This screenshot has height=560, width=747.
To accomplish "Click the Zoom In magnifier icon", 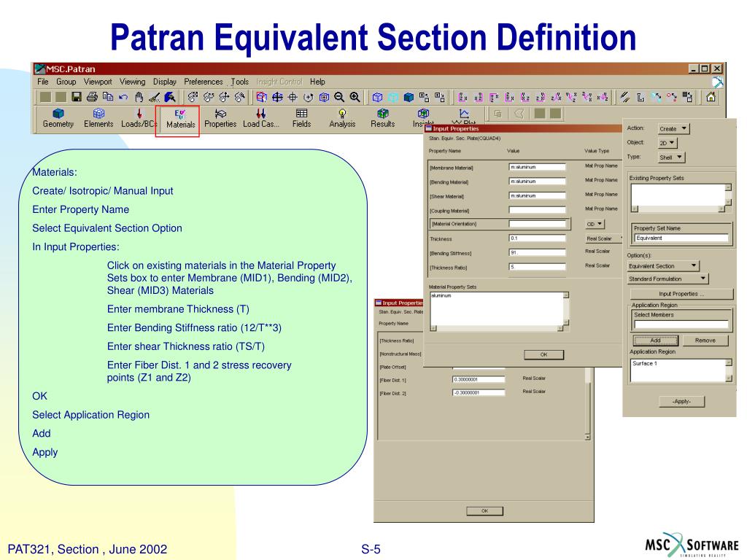I will point(355,97).
